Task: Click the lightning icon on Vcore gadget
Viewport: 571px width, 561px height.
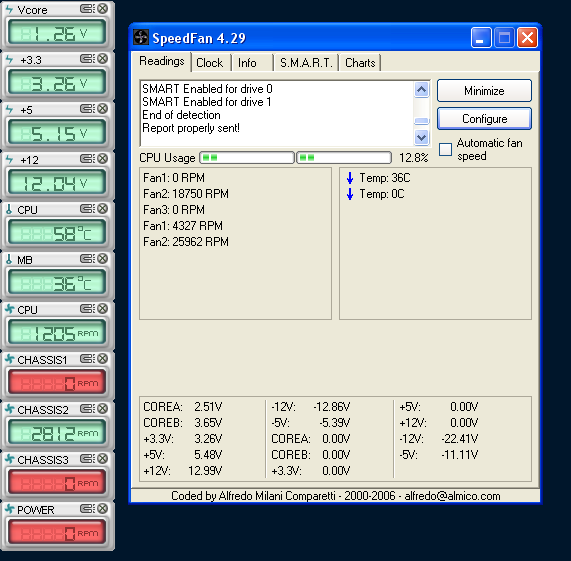Action: tap(9, 9)
